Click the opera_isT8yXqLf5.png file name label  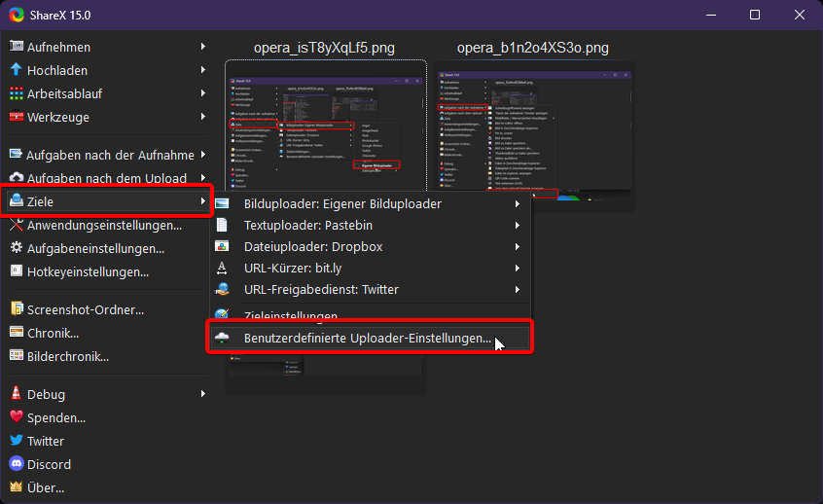click(x=324, y=47)
